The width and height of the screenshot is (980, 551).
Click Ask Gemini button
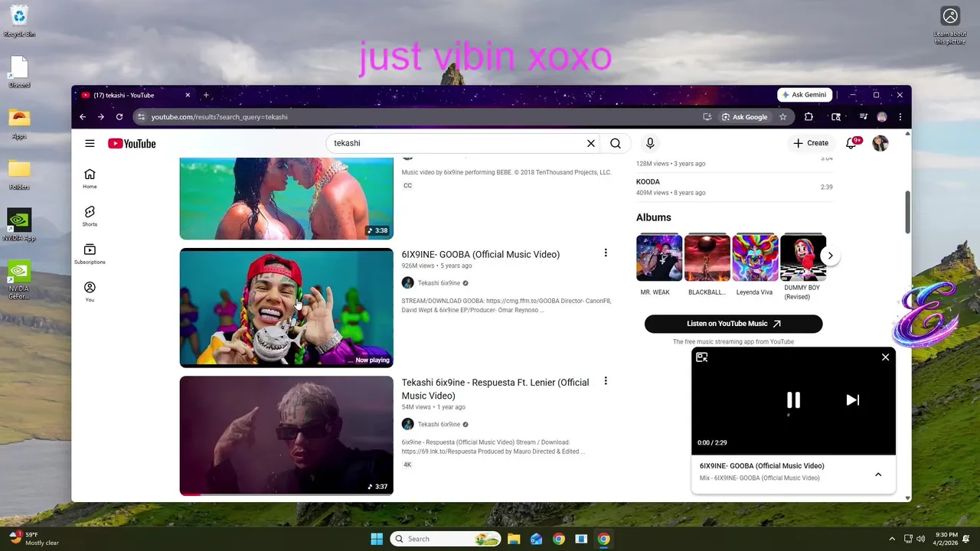[805, 95]
